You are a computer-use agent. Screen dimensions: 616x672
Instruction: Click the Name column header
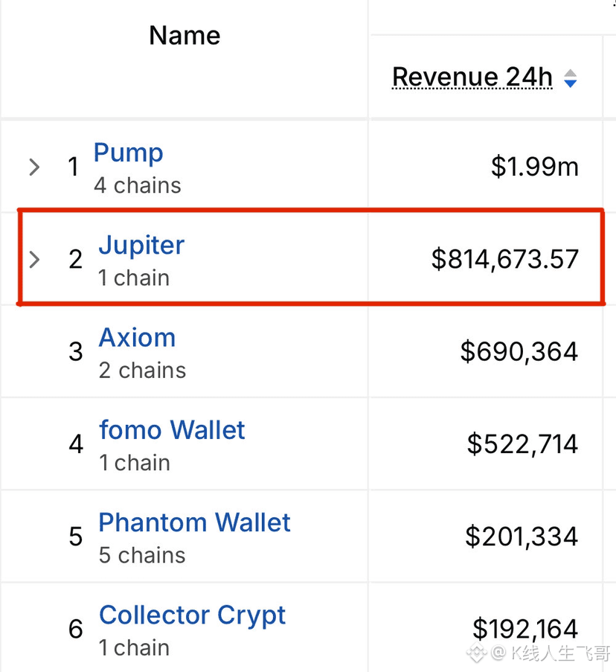(x=185, y=35)
